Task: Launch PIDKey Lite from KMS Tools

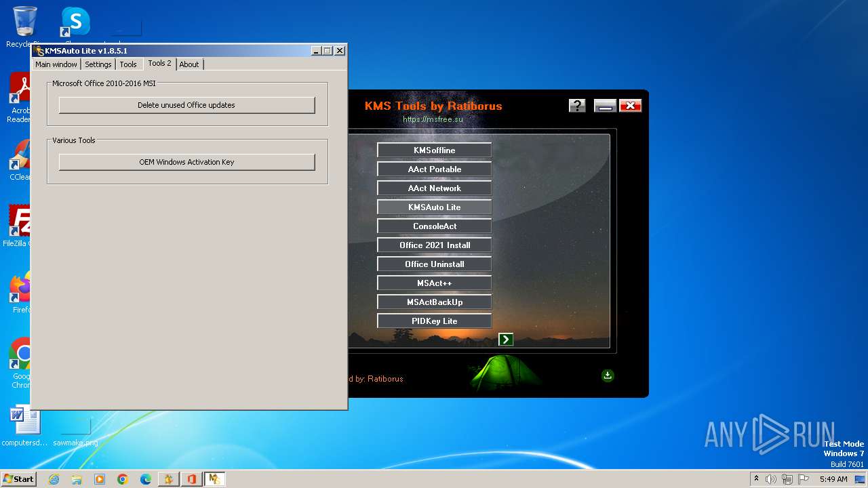Action: 434,321
